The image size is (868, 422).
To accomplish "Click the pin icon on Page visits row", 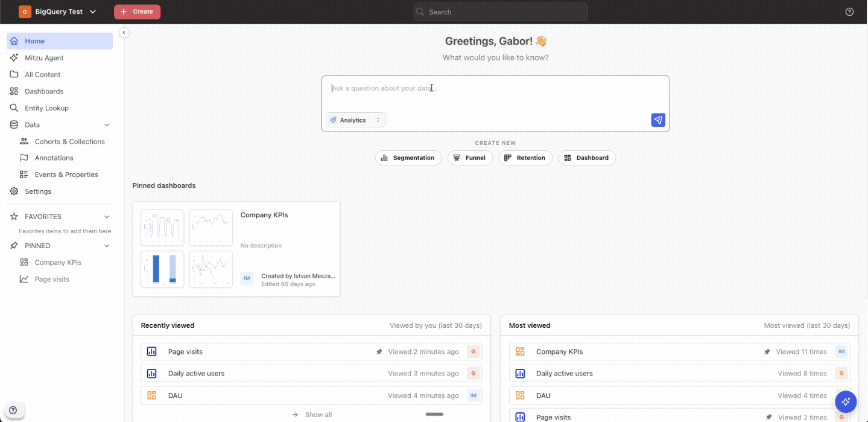I will (x=379, y=352).
